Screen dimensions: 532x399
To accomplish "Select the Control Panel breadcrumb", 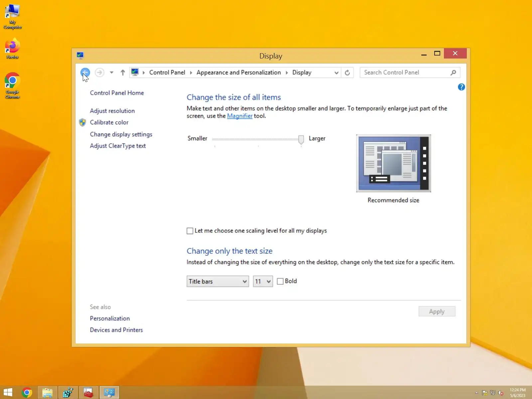I will (167, 72).
